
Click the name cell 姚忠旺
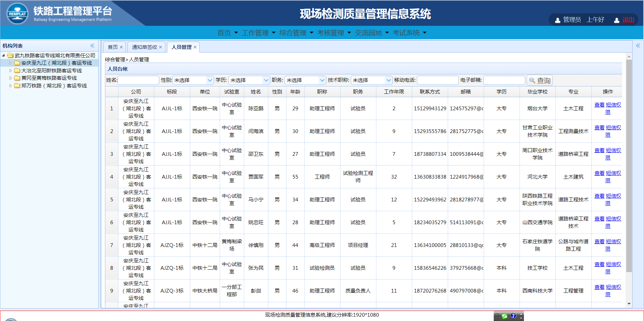pyautogui.click(x=256, y=222)
